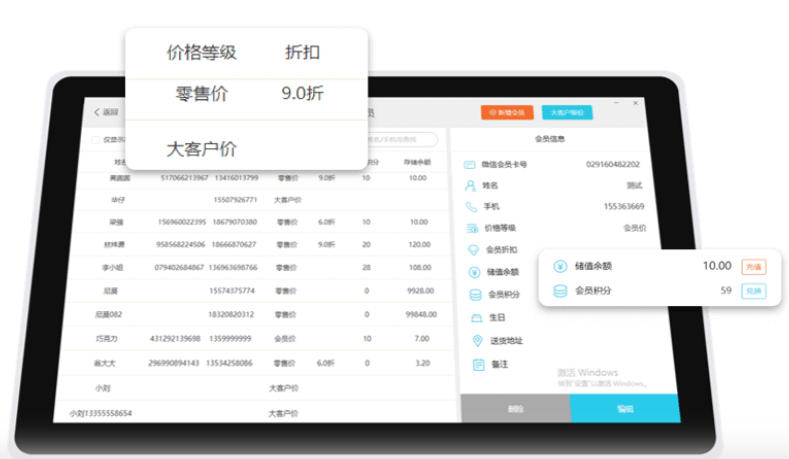The image size is (789, 459).
Task: Click the yen icon beside 储值余额 in member panel
Action: pyautogui.click(x=475, y=272)
